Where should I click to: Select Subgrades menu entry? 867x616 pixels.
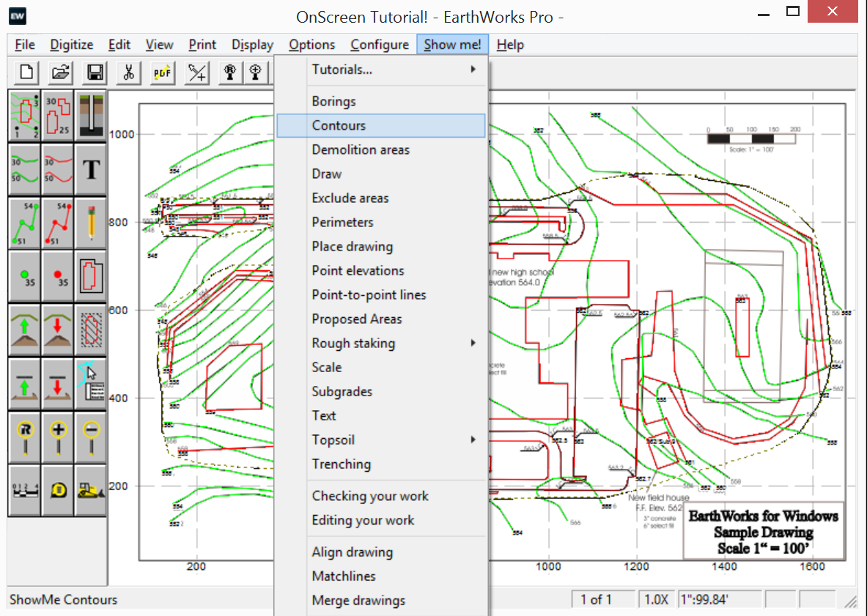pyautogui.click(x=381, y=392)
